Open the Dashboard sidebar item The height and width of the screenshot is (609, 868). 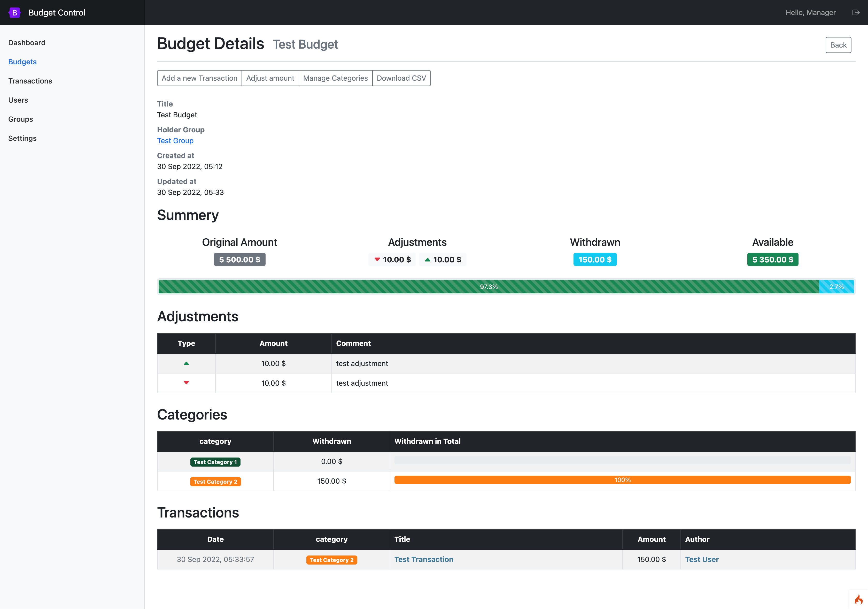click(27, 43)
